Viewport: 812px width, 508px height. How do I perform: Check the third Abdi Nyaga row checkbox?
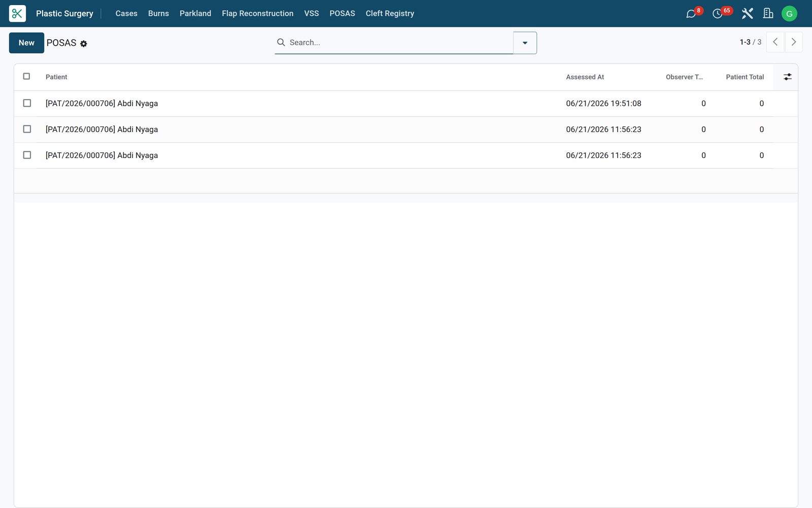pos(27,155)
